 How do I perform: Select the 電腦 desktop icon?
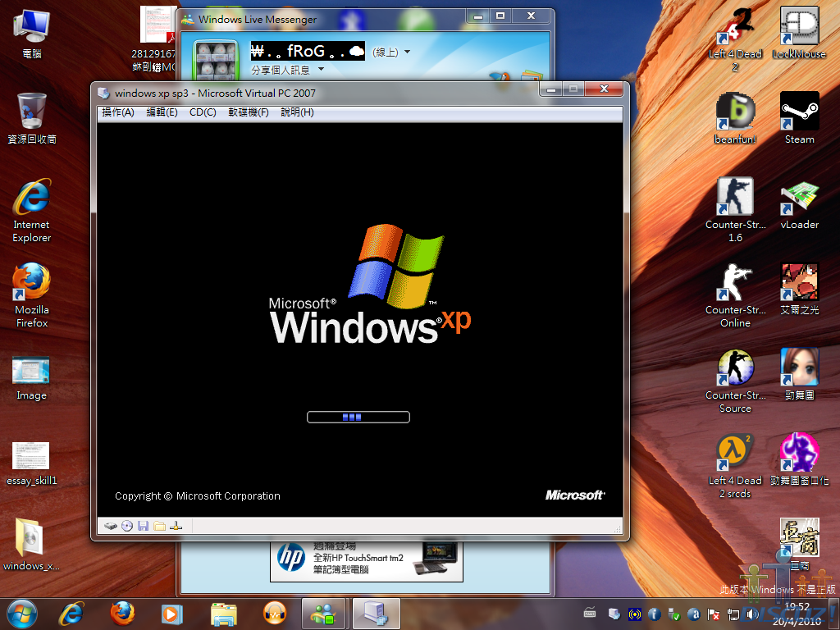point(32,34)
